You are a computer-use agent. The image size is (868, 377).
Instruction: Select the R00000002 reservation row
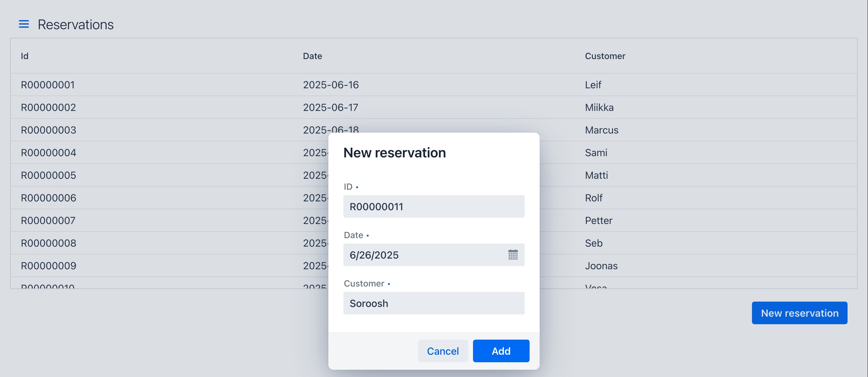48,107
